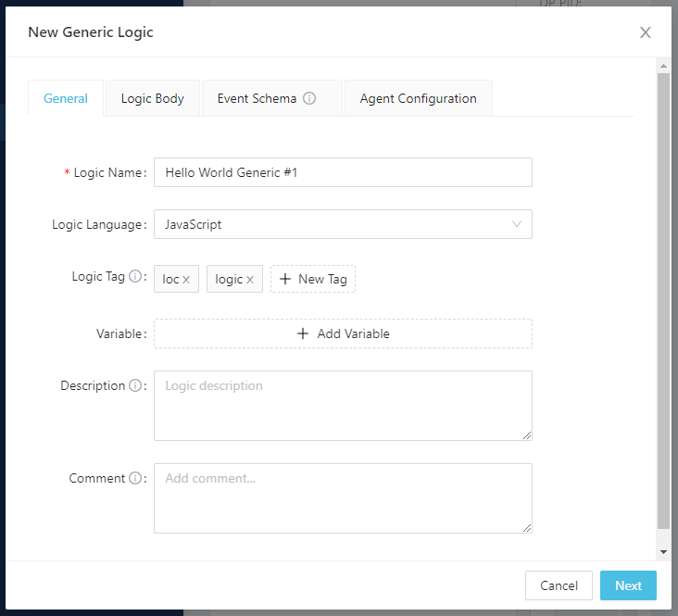678x616 pixels.
Task: Remove the 'loc' tag with its x
Action: coord(186,280)
